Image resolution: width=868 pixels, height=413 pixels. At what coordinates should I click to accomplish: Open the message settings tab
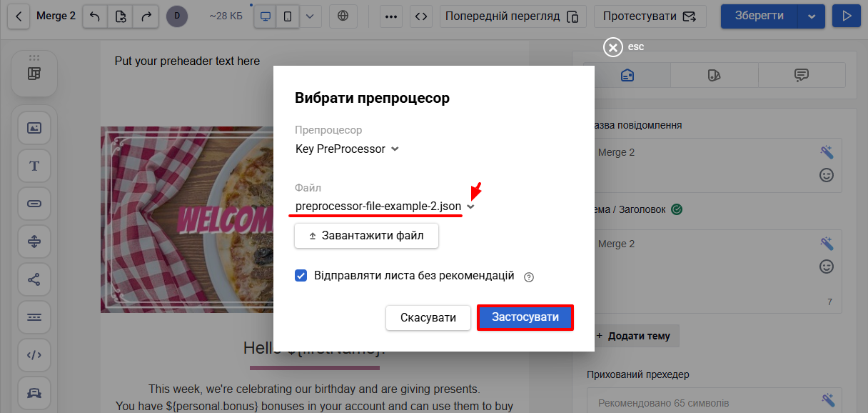[627, 75]
